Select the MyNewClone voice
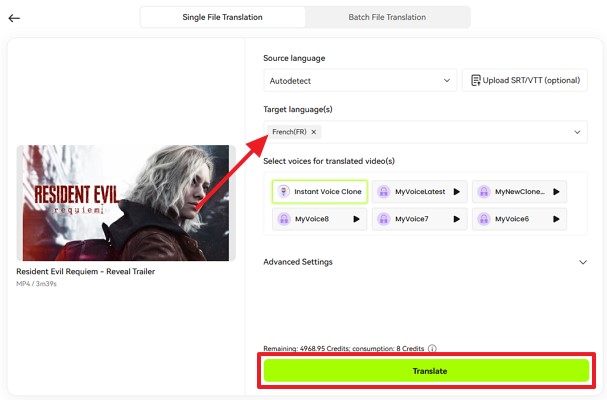The image size is (607, 400). point(520,191)
